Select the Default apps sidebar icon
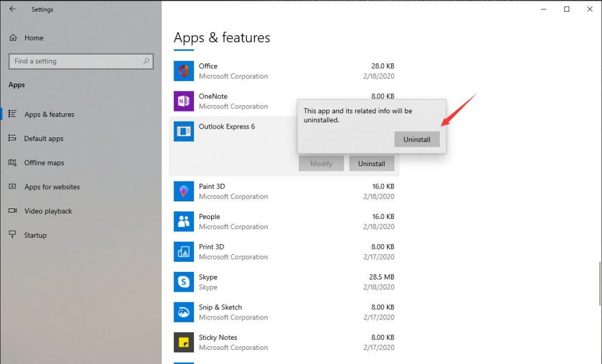Viewport: 602px width, 364px height. pos(12,138)
